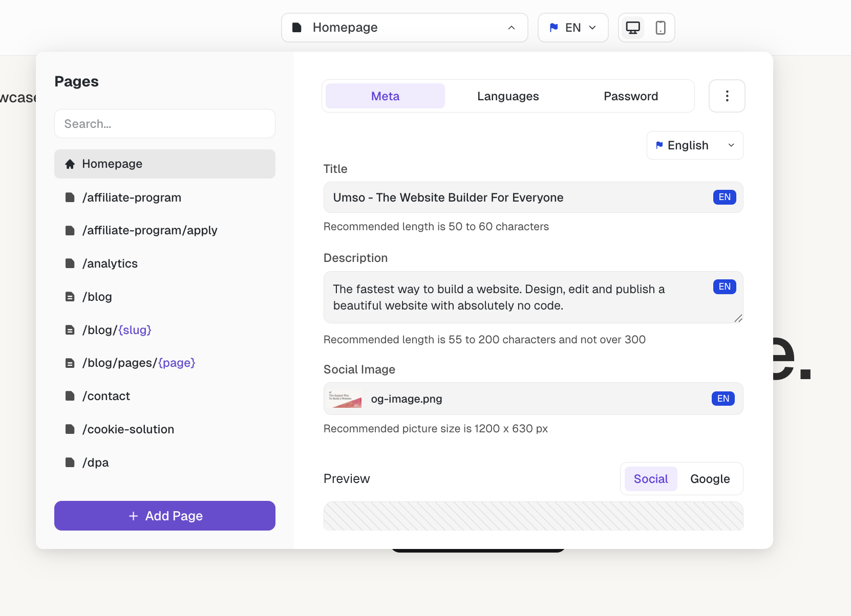Click the og-image.png thumbnail
This screenshot has height=616, width=851.
point(345,399)
